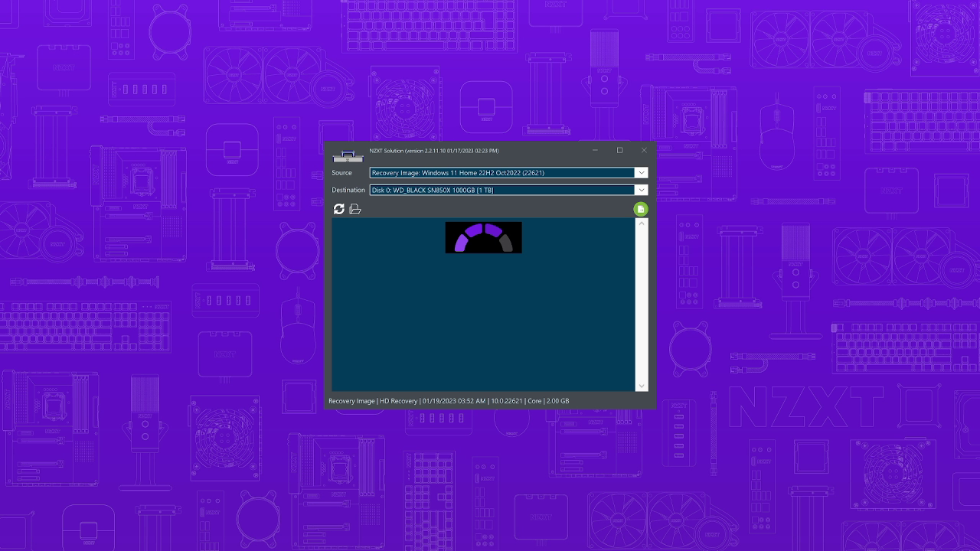Expand the Destination dropdown arrow
980x551 pixels.
[x=642, y=190]
